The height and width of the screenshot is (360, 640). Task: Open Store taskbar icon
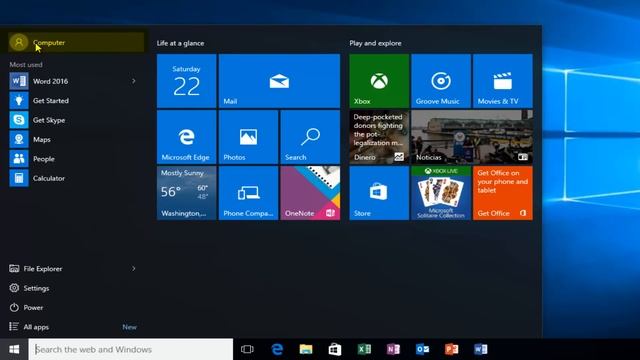[x=335, y=349]
